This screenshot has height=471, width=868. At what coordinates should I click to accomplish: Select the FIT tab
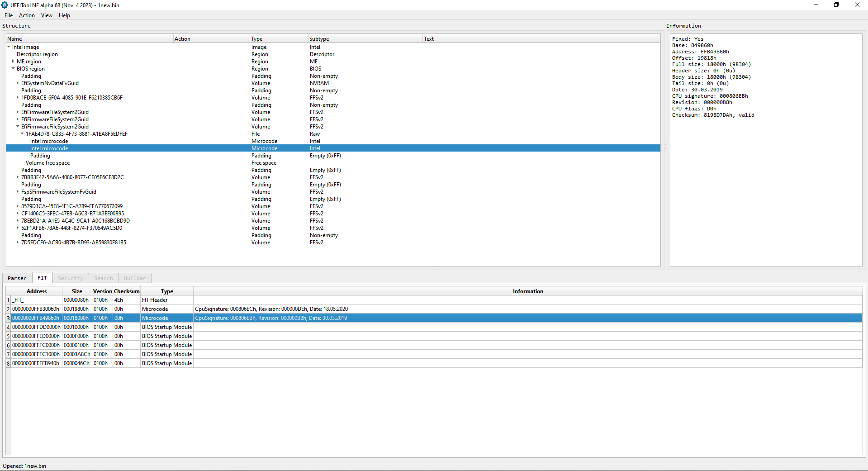(42, 278)
